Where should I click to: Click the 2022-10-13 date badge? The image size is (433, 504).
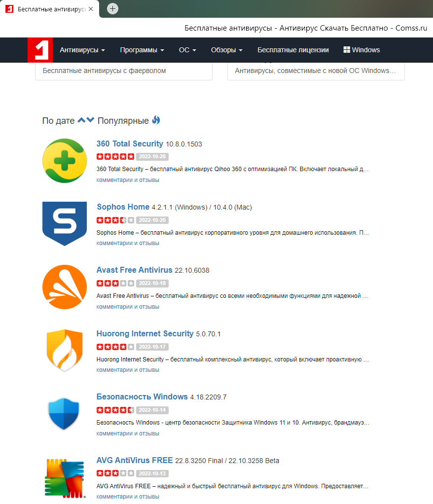[x=152, y=473]
